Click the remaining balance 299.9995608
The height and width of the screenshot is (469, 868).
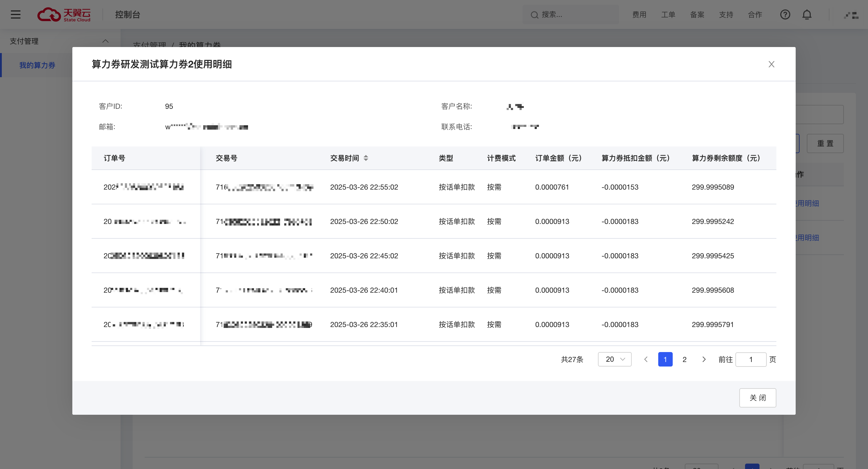[713, 290]
